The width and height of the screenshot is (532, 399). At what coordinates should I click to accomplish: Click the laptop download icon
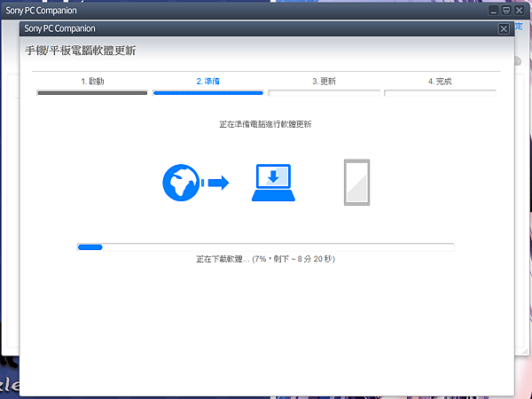[x=273, y=183]
